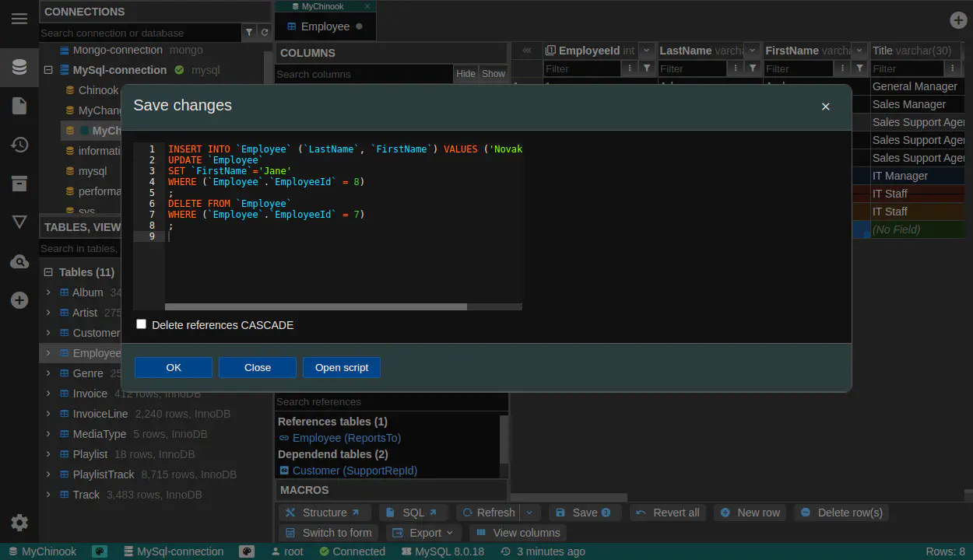
Task: Open the query history sidebar icon
Action: click(19, 145)
